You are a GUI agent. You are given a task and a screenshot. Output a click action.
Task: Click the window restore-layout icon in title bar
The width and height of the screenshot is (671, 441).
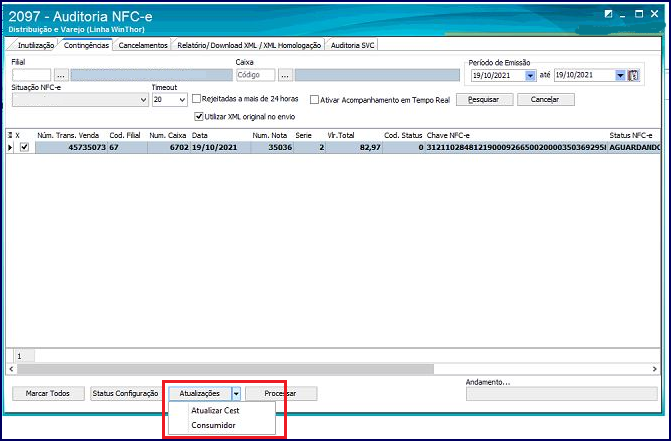point(608,14)
